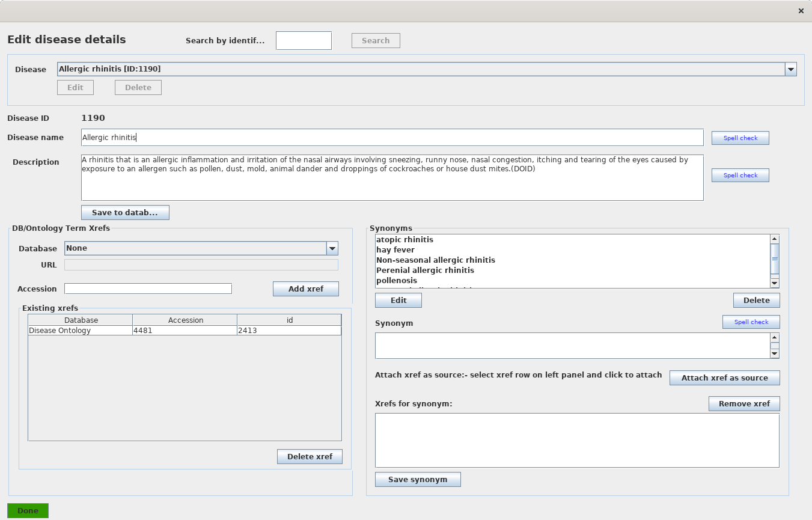Spell check the Synonym field
Image resolution: width=812 pixels, height=520 pixels.
click(x=751, y=322)
